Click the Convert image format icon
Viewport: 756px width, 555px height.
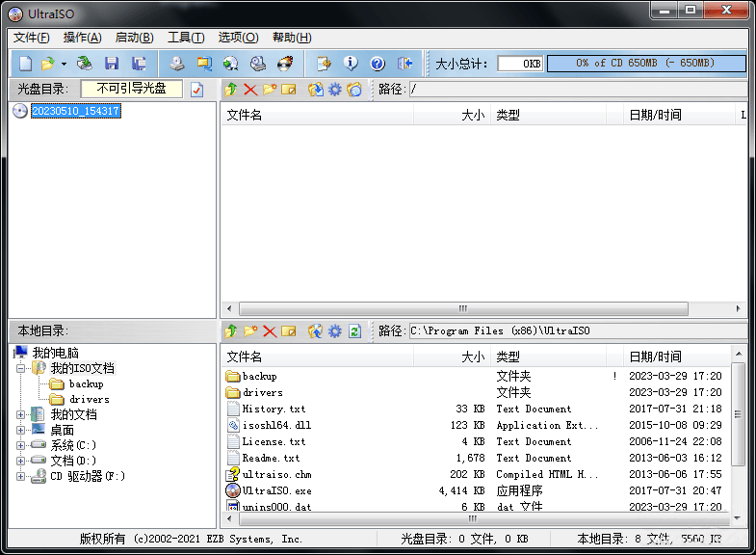click(204, 64)
